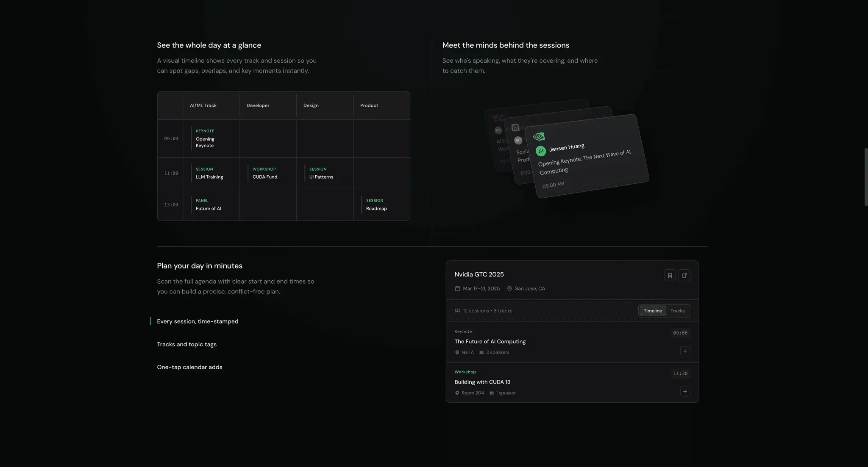Click the 11:30 time badge on Workshop
868x467 pixels.
click(x=680, y=373)
